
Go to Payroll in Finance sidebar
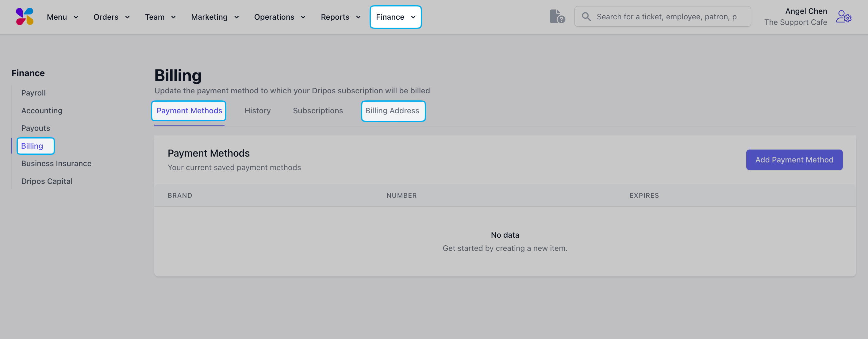pyautogui.click(x=33, y=93)
